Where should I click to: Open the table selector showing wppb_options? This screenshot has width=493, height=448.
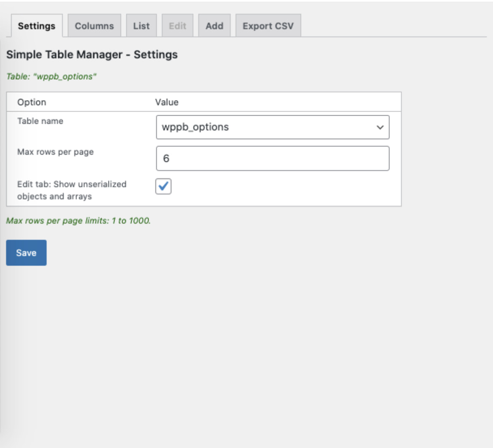(x=272, y=127)
